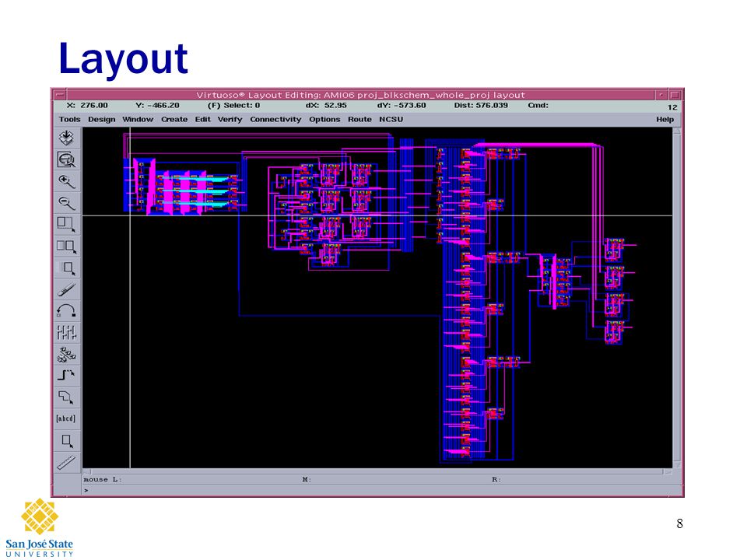The height and width of the screenshot is (560, 747).
Task: Click the Undo curved arrow icon
Action: tap(67, 311)
